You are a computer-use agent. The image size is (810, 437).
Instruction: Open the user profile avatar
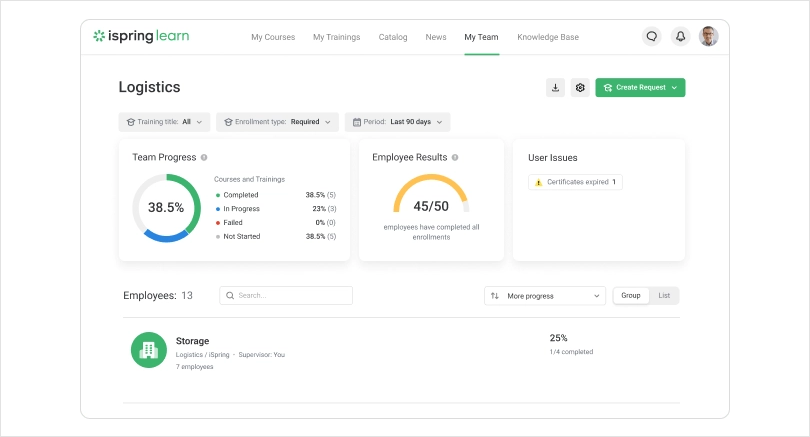coord(709,37)
